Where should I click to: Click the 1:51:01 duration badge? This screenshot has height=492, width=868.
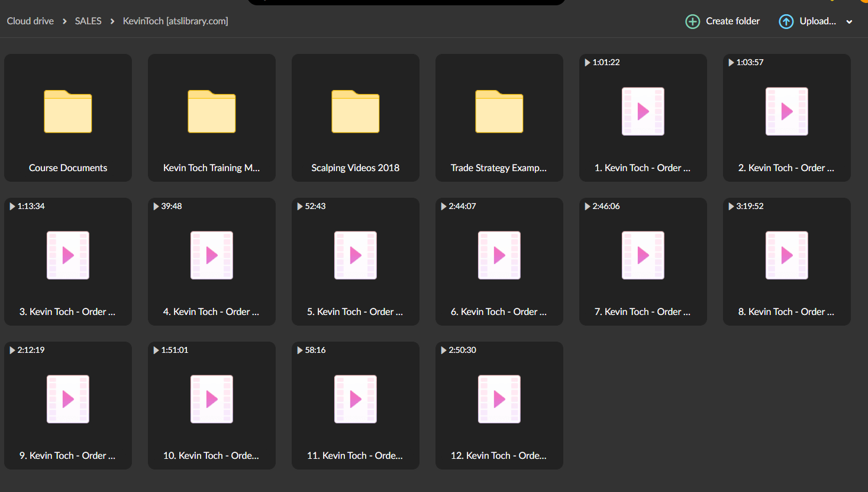point(171,350)
